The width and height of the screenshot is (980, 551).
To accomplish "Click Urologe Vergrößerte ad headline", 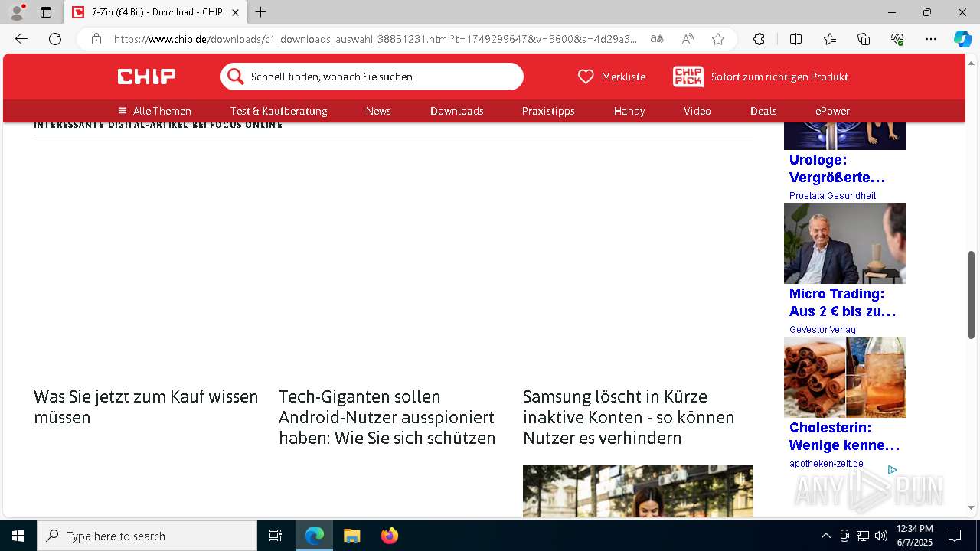I will 837,168.
